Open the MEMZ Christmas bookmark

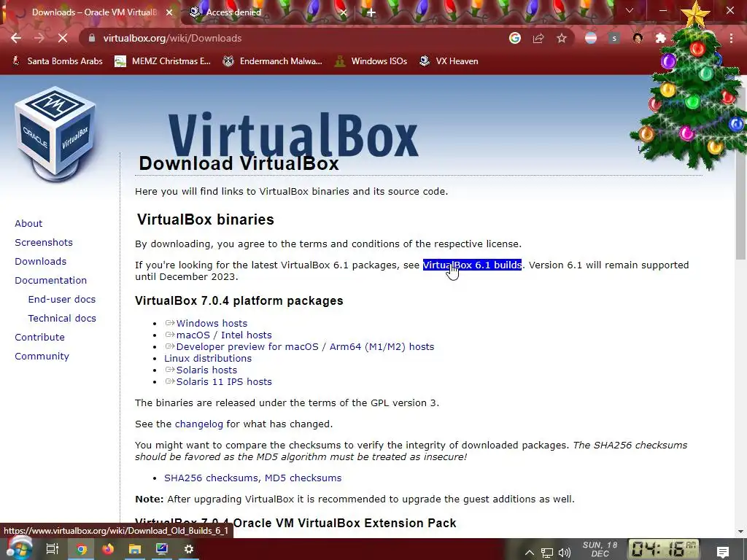[x=163, y=61]
